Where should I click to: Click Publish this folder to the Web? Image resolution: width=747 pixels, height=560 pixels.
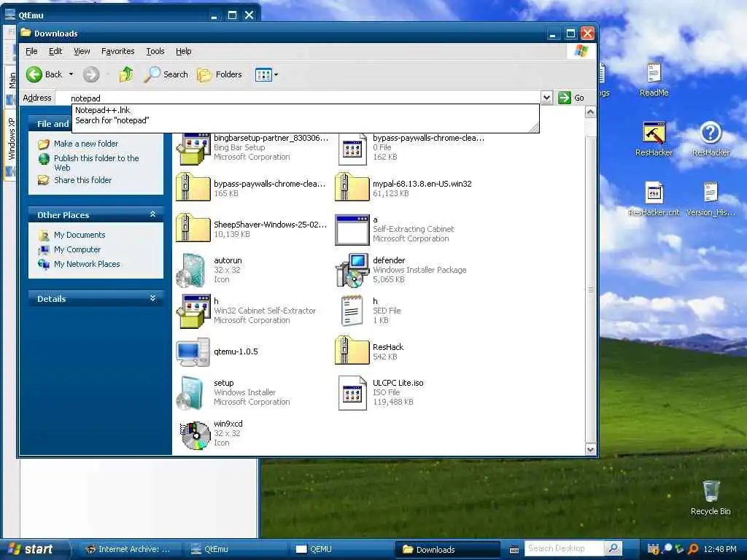[x=96, y=163]
